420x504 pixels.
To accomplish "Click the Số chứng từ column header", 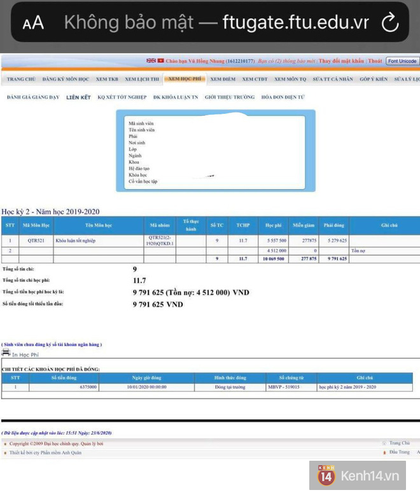I will point(291,377).
